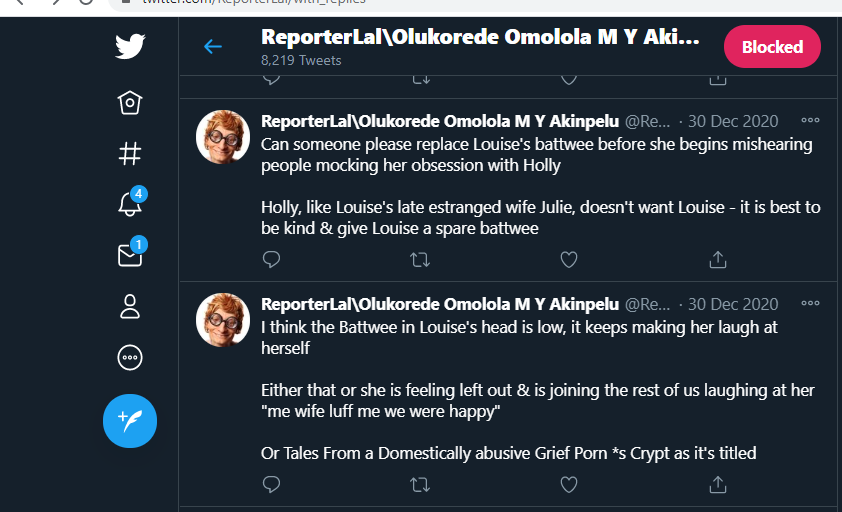Click the avatar on the second 30 Dec tweet

pos(222,320)
